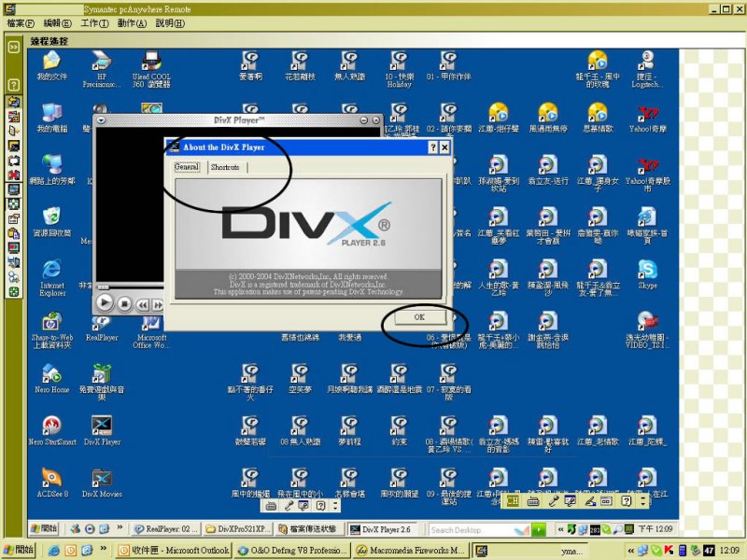747x560 pixels.
Task: Select the Share-to-Web desktop icon
Action: [52, 330]
